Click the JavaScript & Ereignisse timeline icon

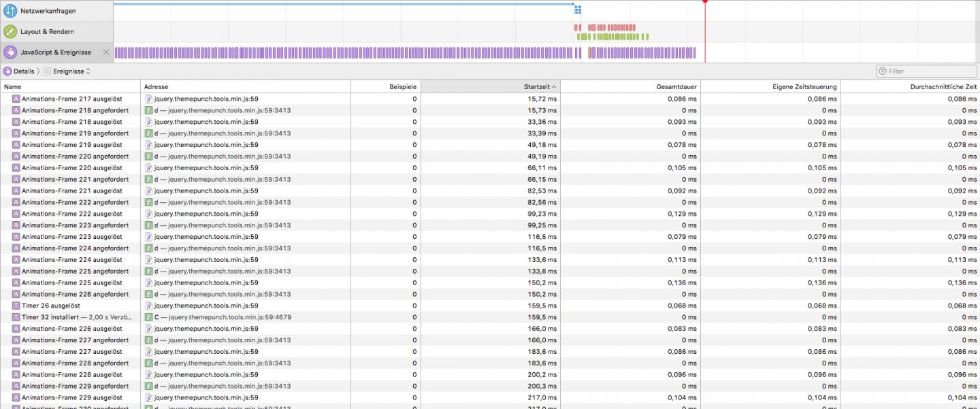tap(10, 52)
